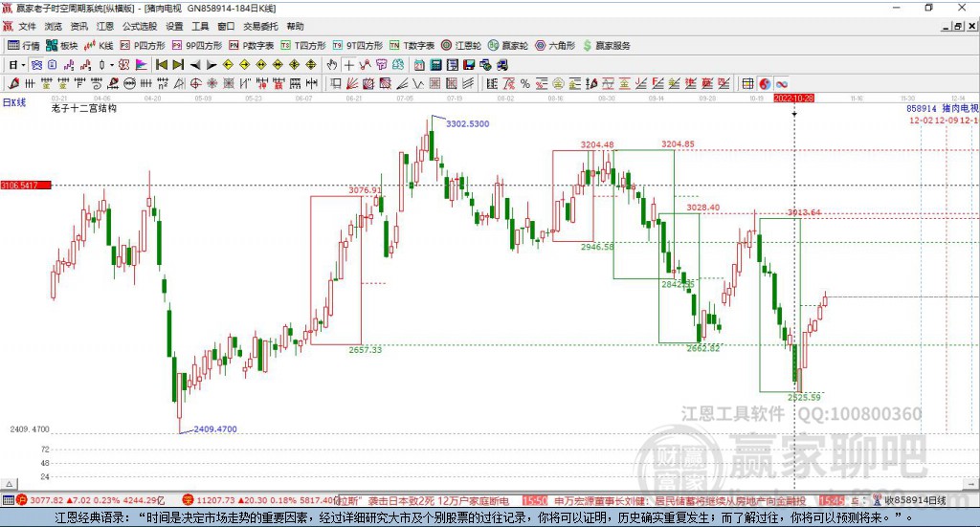Click the 858914 猪肉电视 stock label

(943, 108)
